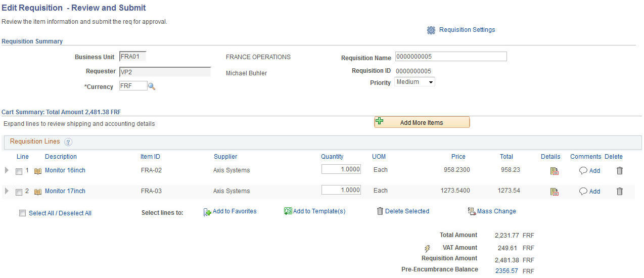The height and width of the screenshot is (278, 644).
Task: Open the Priority dropdown
Action: coord(415,82)
